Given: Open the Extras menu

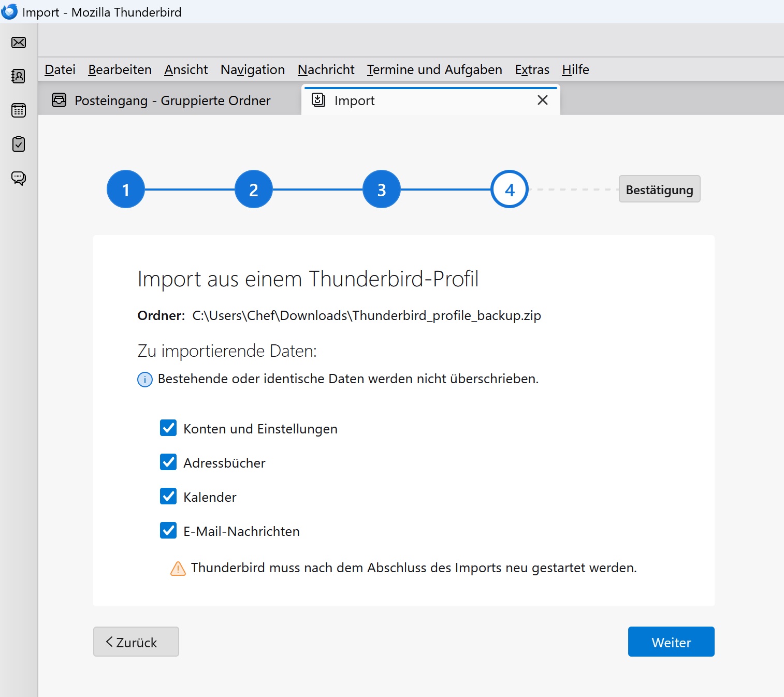Looking at the screenshot, I should [532, 69].
